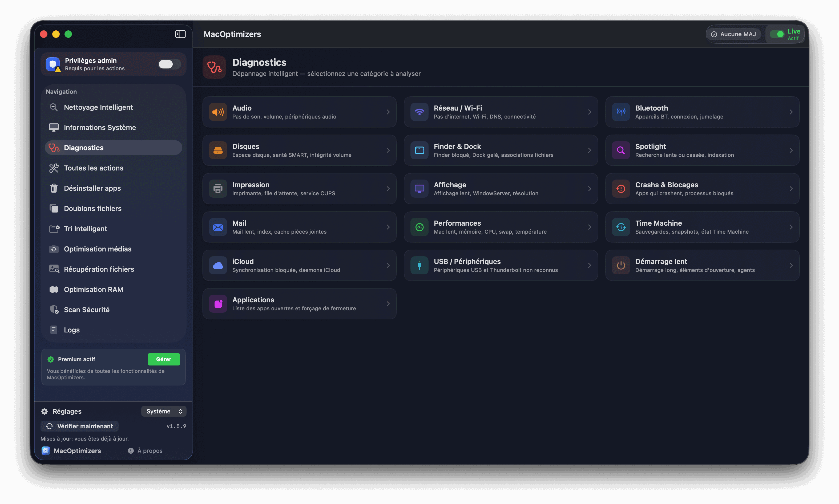This screenshot has height=504, width=839.
Task: Click the iCloud cloud icon
Action: click(218, 266)
